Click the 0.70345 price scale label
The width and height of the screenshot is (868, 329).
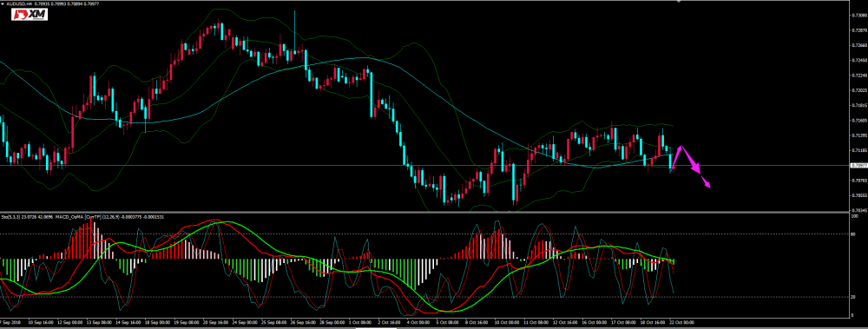[x=859, y=210]
